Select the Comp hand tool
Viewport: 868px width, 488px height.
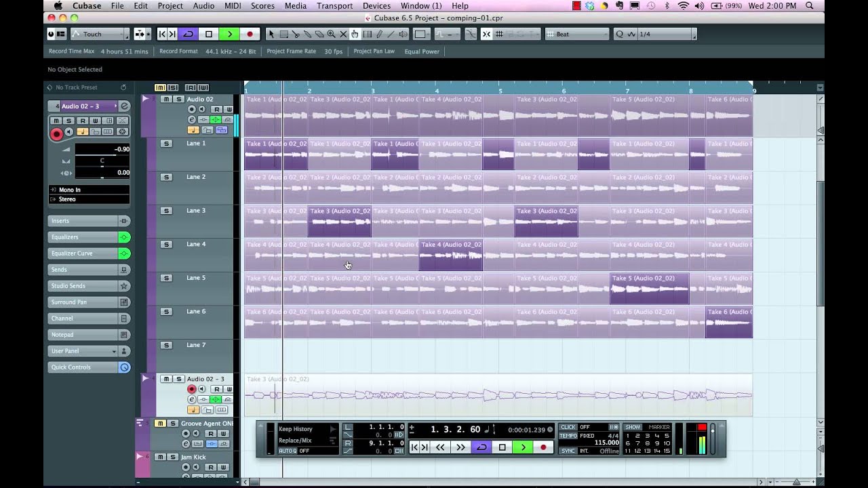[x=355, y=34]
